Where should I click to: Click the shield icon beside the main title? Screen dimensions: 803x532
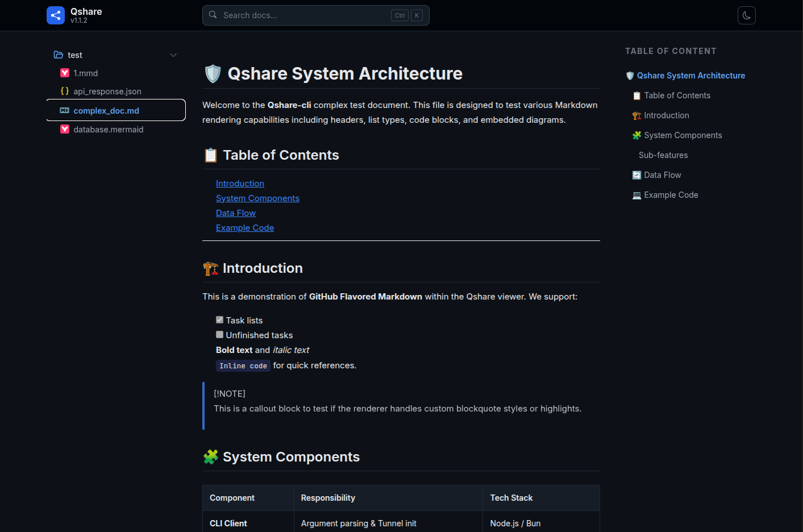pyautogui.click(x=213, y=74)
